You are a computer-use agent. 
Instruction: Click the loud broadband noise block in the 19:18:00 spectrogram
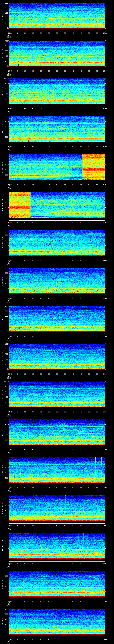click(94, 167)
